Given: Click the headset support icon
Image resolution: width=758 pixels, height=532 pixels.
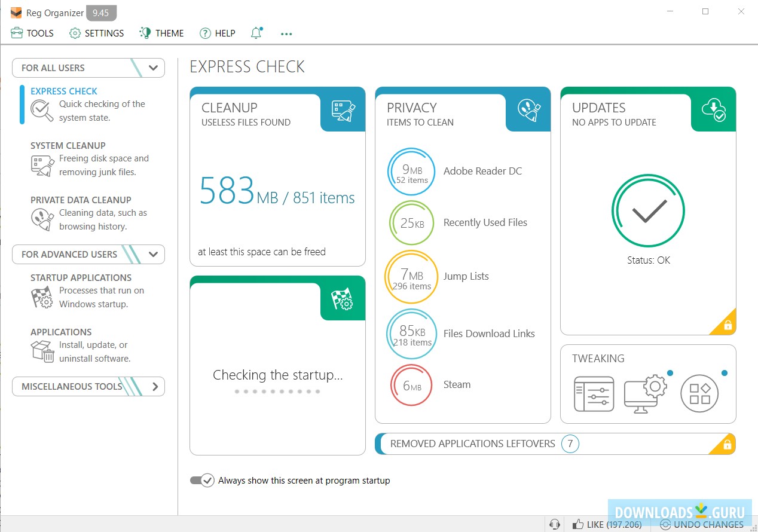Looking at the screenshot, I should click(555, 524).
